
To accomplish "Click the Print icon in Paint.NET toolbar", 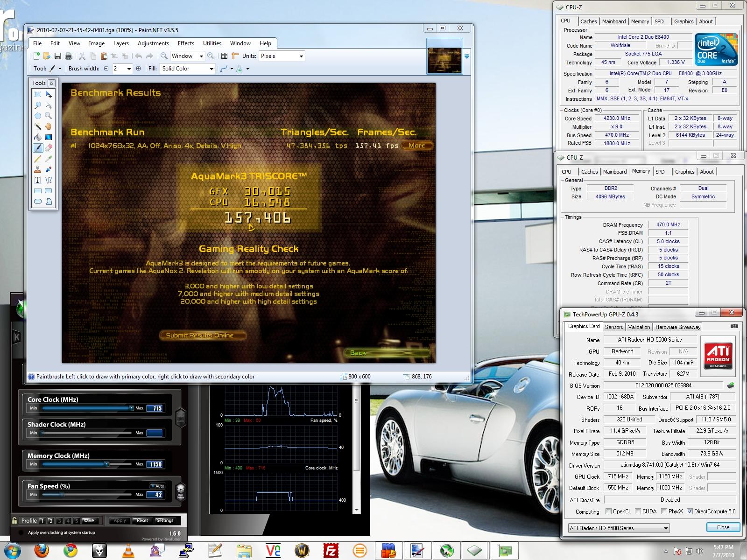I will pos(69,56).
